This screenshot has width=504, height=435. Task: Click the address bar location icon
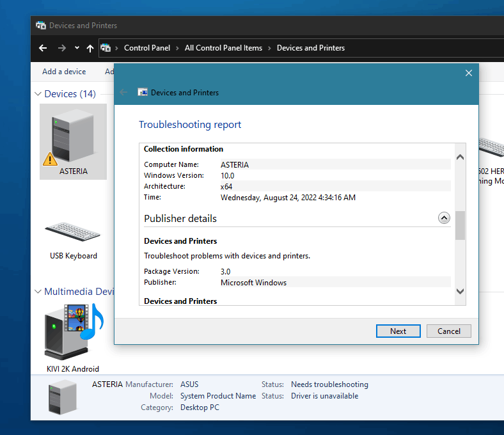click(106, 48)
